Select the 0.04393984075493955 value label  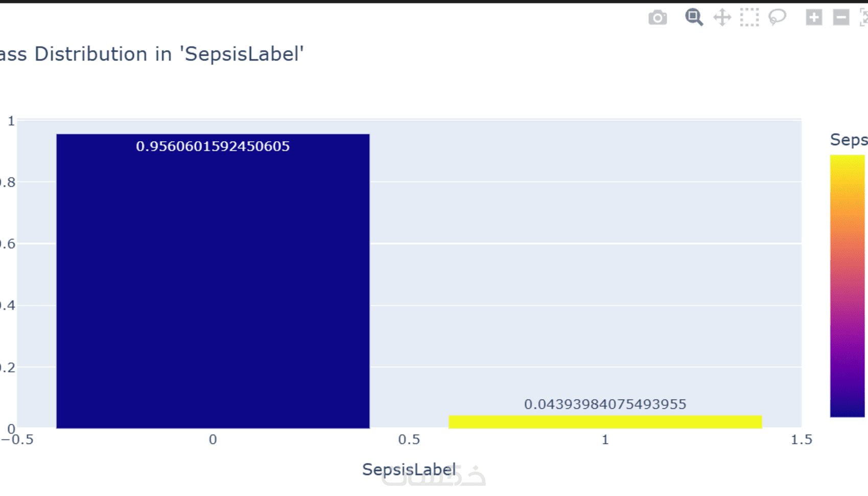605,404
